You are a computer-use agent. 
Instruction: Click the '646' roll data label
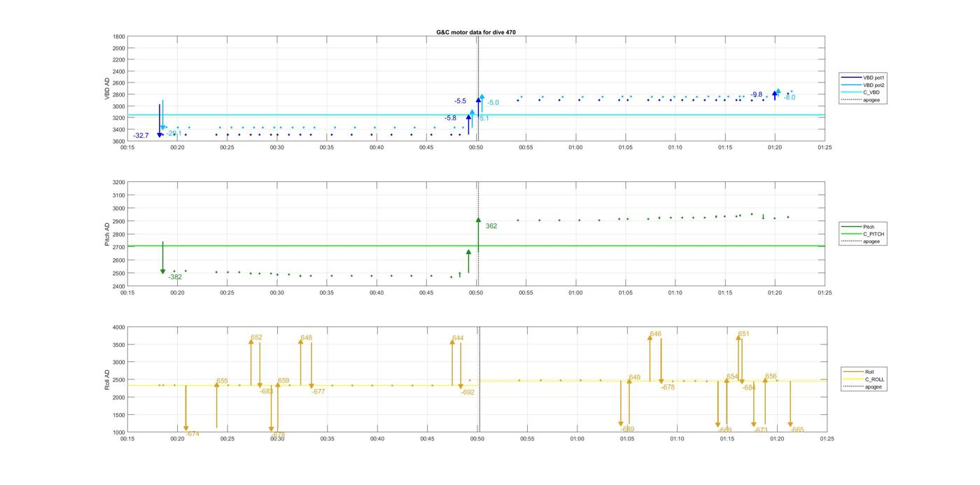(655, 334)
